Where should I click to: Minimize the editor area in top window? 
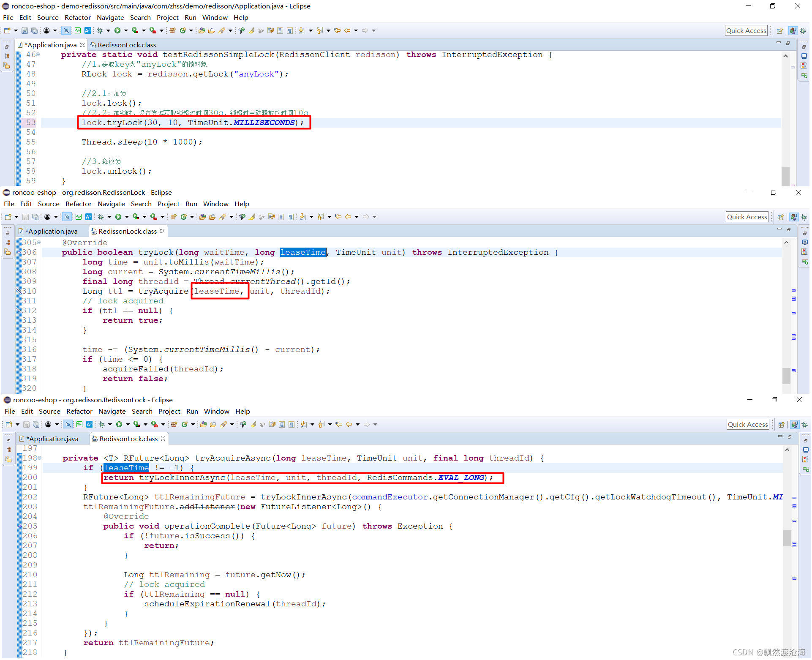click(x=779, y=43)
